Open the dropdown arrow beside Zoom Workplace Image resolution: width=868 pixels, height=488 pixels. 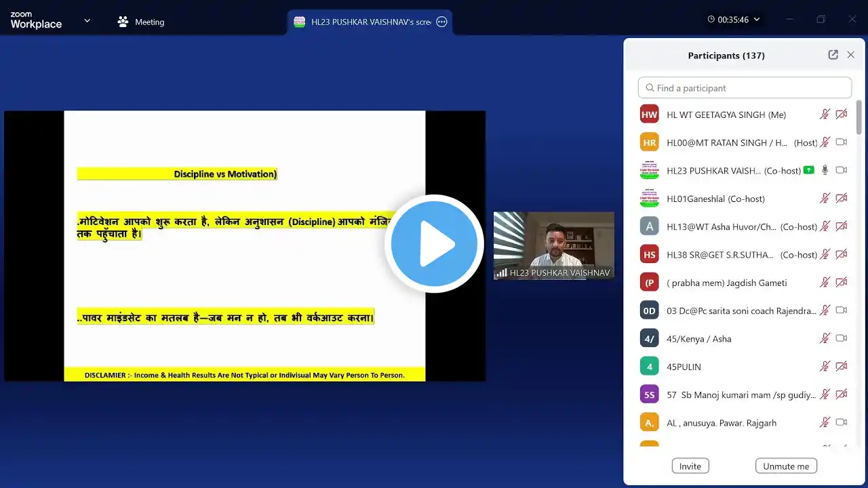point(87,20)
